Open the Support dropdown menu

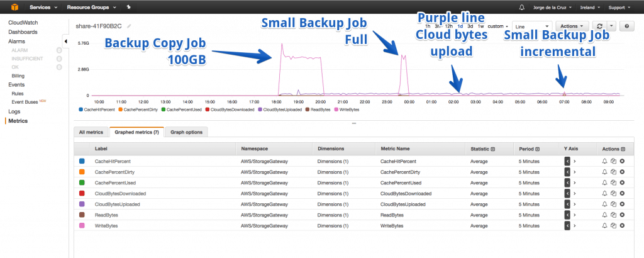pos(619,7)
